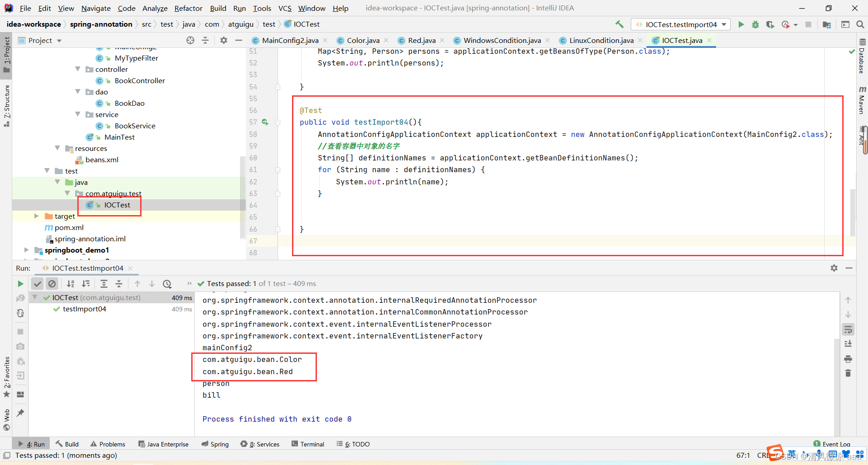Open the Database tool window

click(x=862, y=56)
